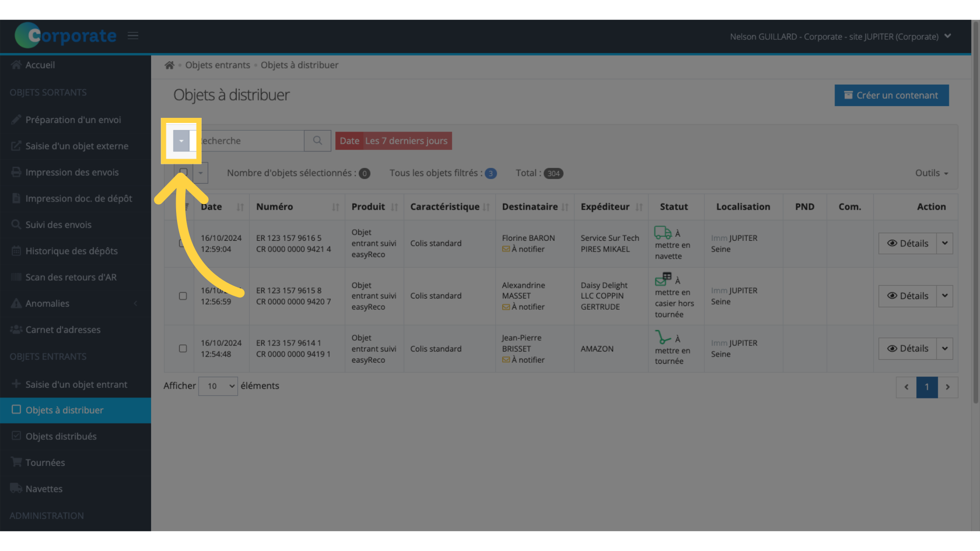
Task: Click number ER 123 157 9614 1
Action: 289,343
